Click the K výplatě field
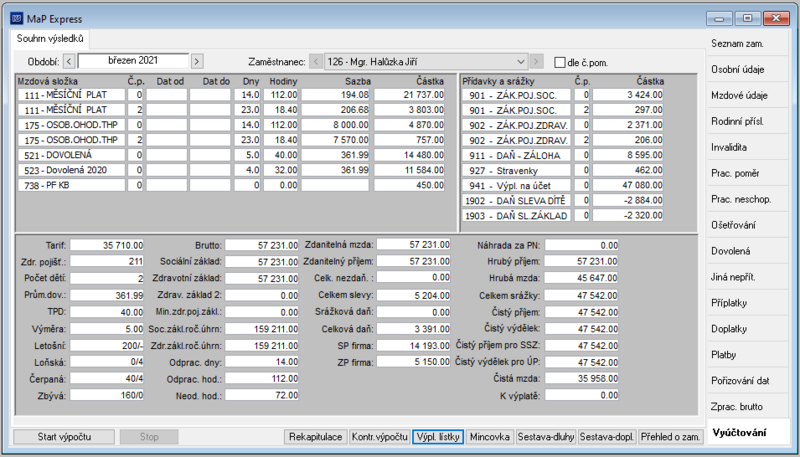 coord(582,395)
